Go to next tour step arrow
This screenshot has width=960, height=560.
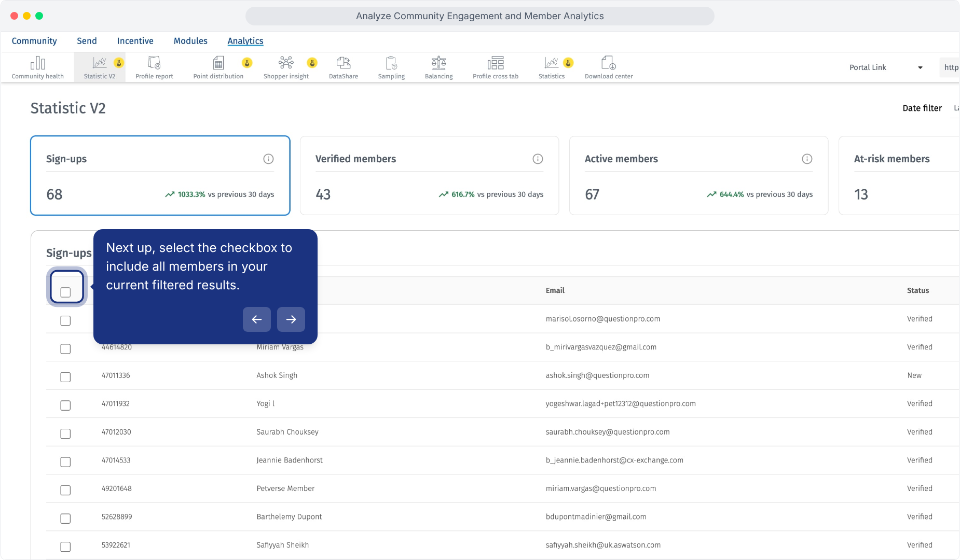(x=291, y=319)
